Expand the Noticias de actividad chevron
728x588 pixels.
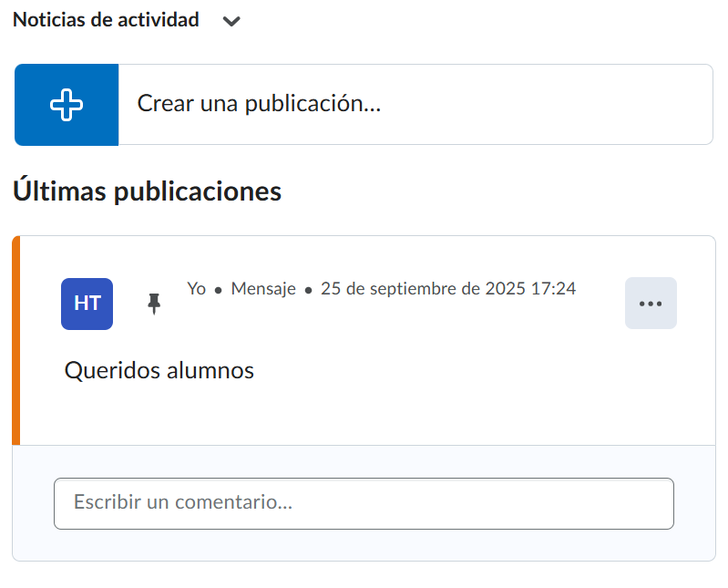click(231, 21)
